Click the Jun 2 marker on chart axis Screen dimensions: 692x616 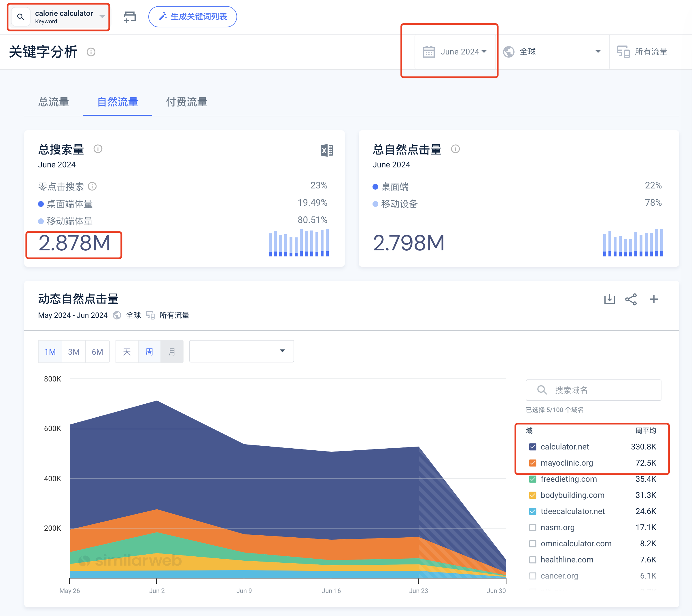tap(157, 591)
